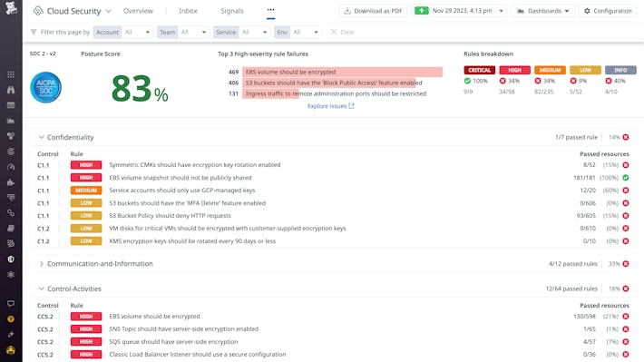The height and width of the screenshot is (362, 644).
Task: Open the Cloud Security product dropdown
Action: [x=109, y=11]
